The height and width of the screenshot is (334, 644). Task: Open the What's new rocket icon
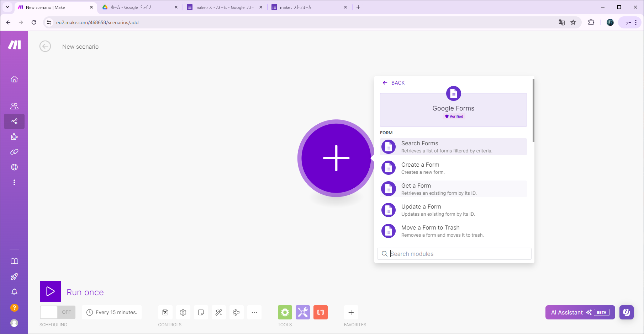pos(14,276)
